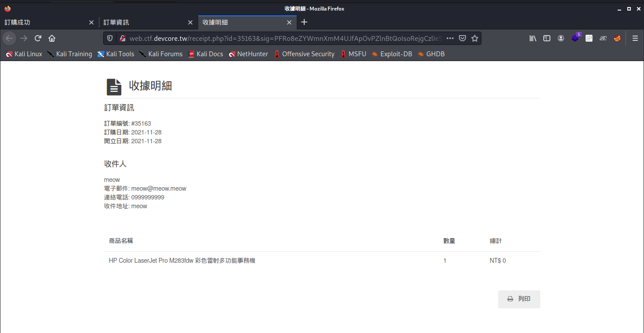This screenshot has width=644, height=333.
Task: Open the Firefox account icon
Action: [561, 38]
